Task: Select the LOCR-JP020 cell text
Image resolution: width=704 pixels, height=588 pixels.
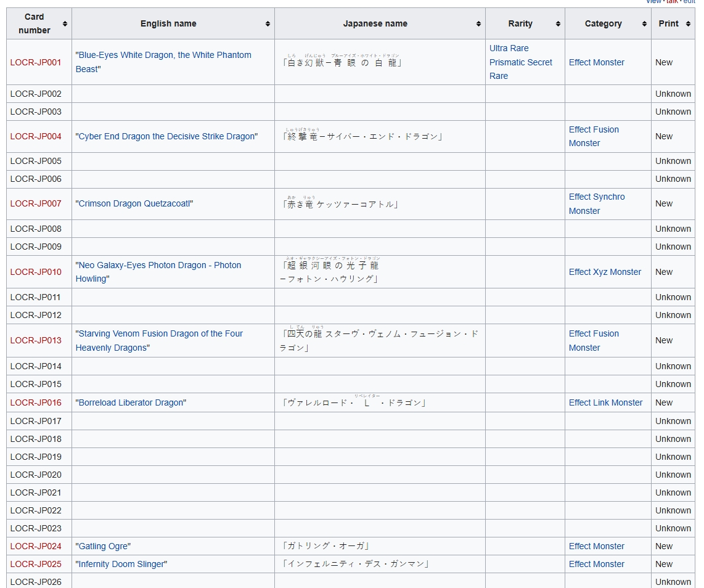Action: (x=36, y=475)
